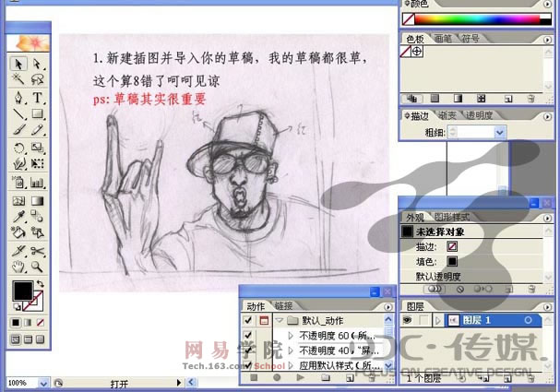
Task: Expand the 应用默认样式 action
Action: click(291, 365)
